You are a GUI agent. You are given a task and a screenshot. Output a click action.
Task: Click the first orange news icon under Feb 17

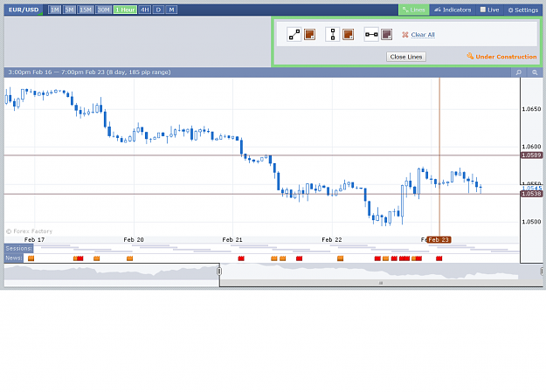31,258
